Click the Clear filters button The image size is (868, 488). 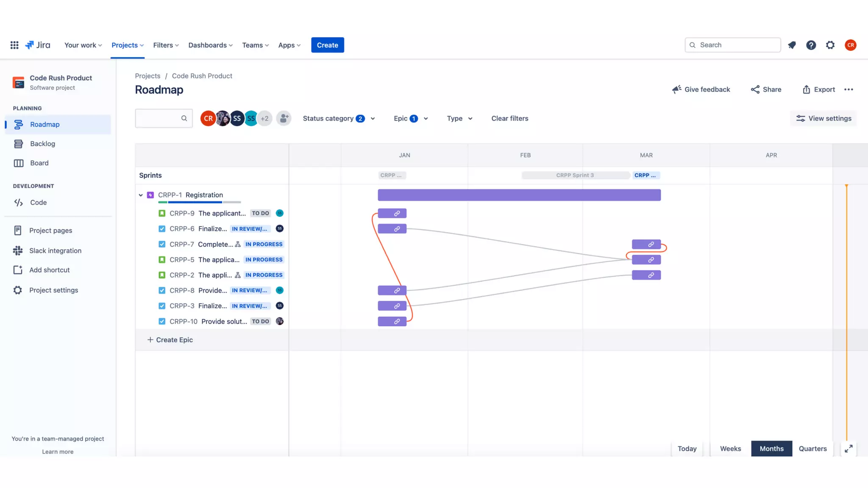(509, 119)
